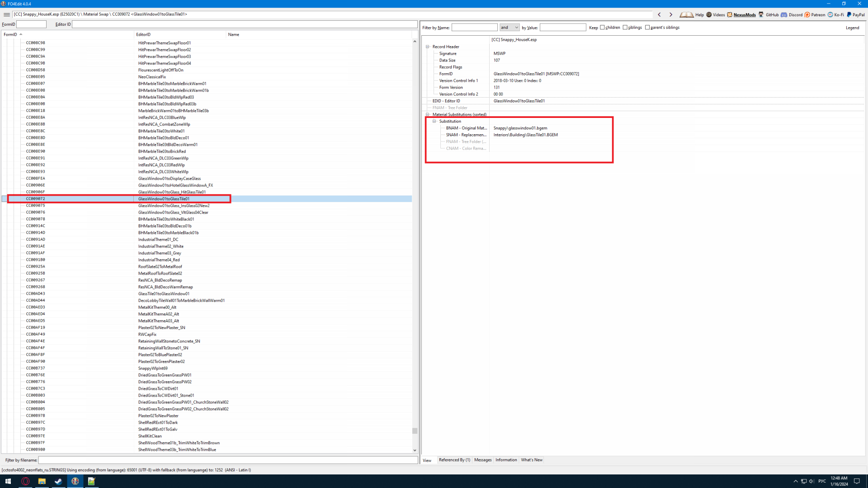Open the hamburger main menu
Image resolution: width=868 pixels, height=488 pixels.
click(7, 14)
